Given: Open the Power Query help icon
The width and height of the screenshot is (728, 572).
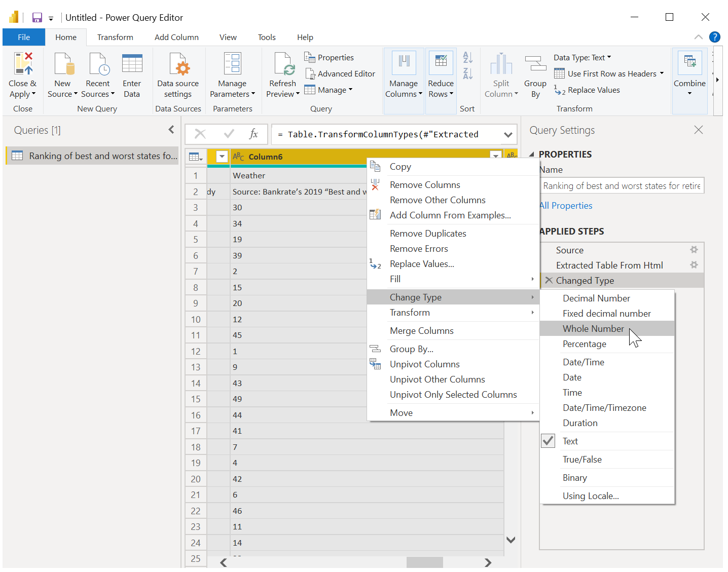Looking at the screenshot, I should 715,37.
